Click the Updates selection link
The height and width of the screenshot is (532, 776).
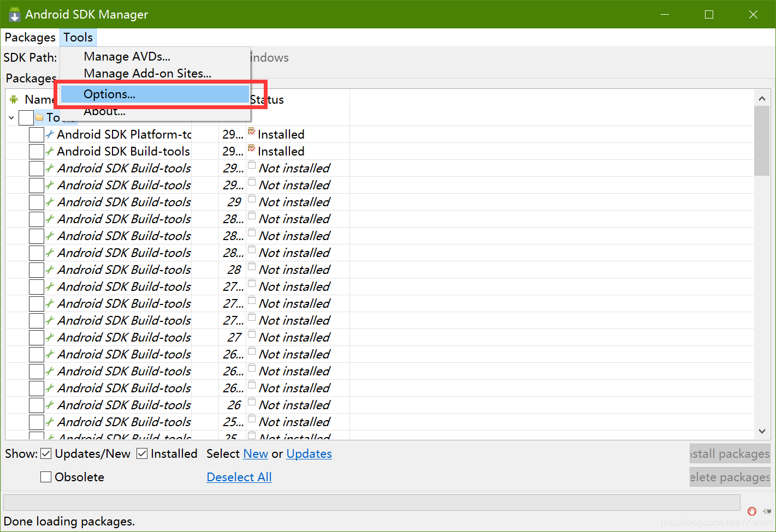coord(309,453)
